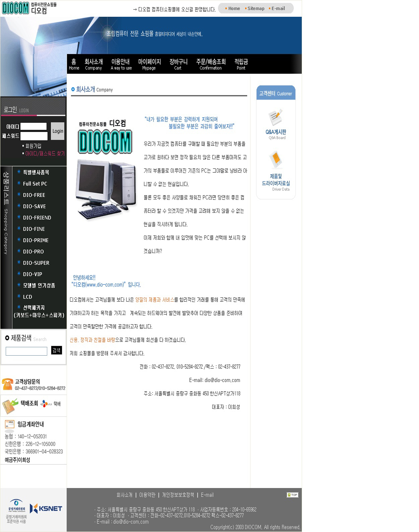Open 아이디/패스워드 찾기 link
Screen dimensions: 419x532
(x=45, y=153)
